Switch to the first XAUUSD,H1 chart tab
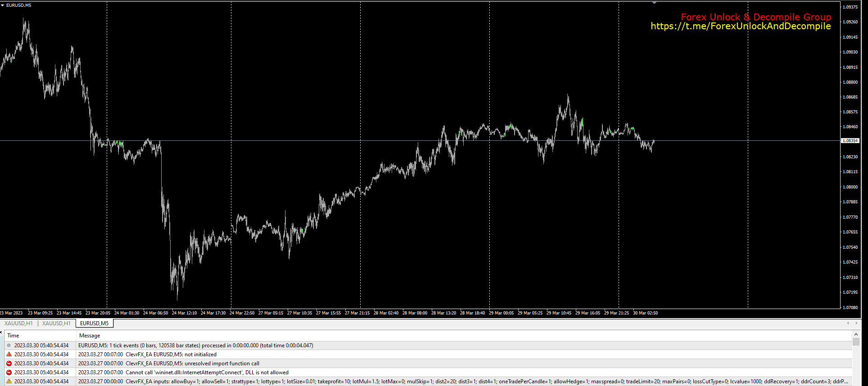Screen dimensions: 868x386 tap(18, 323)
